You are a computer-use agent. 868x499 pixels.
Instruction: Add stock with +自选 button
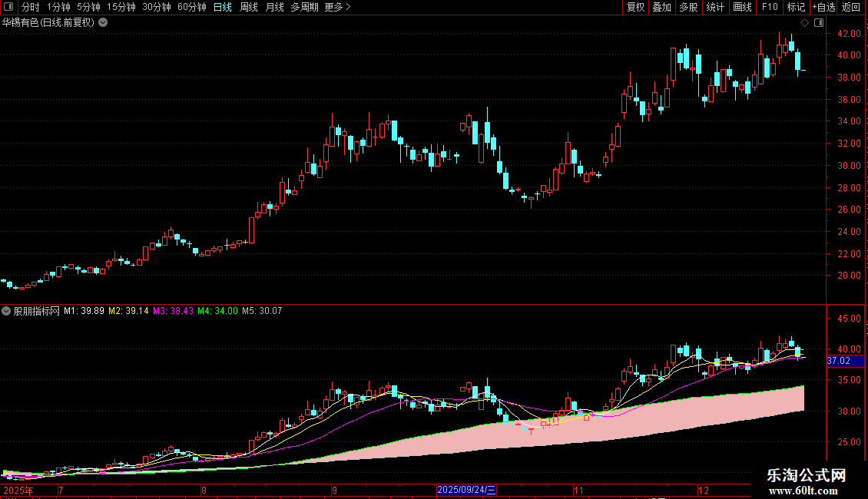point(823,7)
